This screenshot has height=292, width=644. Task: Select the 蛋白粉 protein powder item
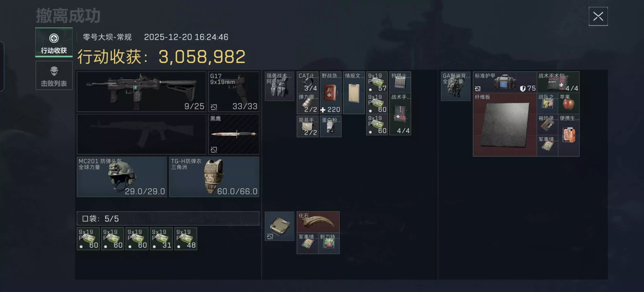[331, 126]
